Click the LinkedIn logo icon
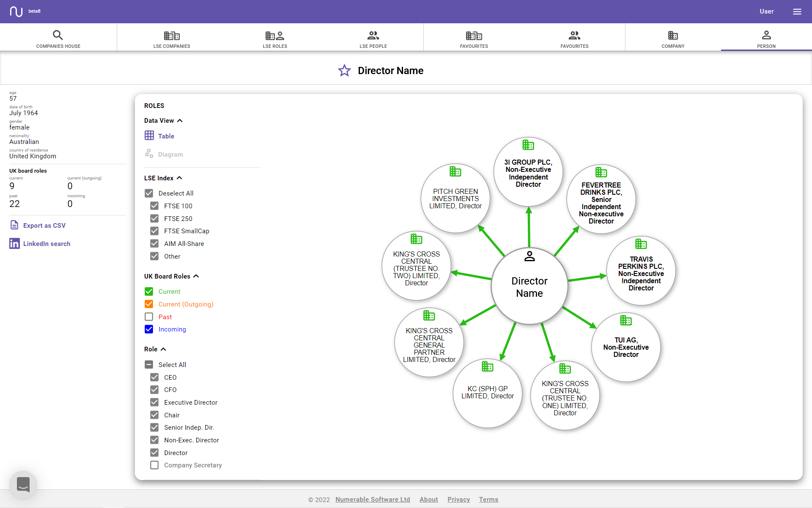The height and width of the screenshot is (508, 812). pos(14,243)
